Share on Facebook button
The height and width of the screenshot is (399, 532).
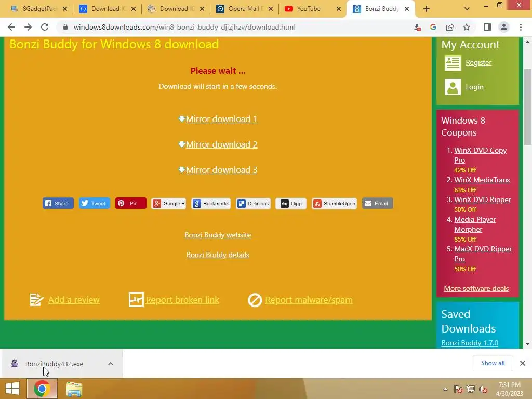(x=58, y=203)
